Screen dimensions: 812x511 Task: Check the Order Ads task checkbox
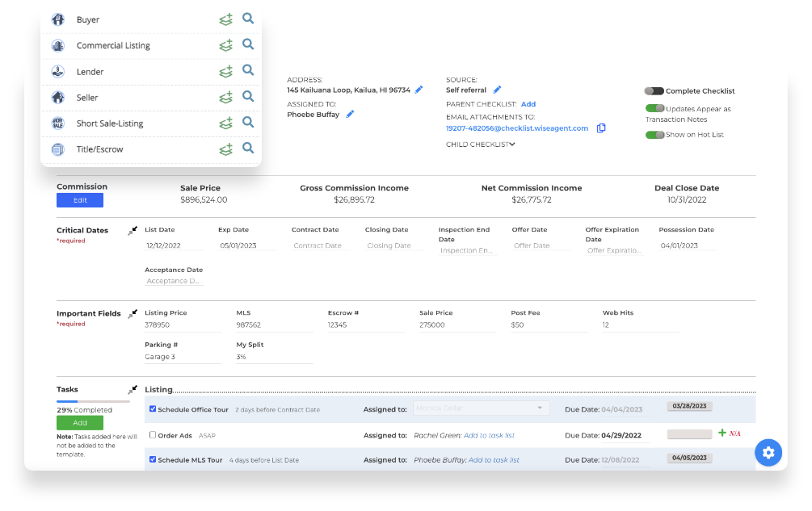pyautogui.click(x=153, y=435)
